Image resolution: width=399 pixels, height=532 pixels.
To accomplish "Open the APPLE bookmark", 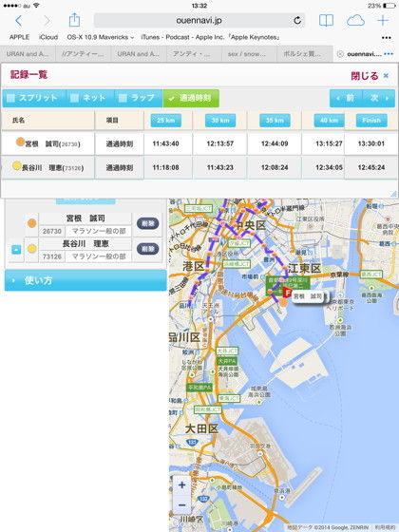I will pyautogui.click(x=19, y=37).
